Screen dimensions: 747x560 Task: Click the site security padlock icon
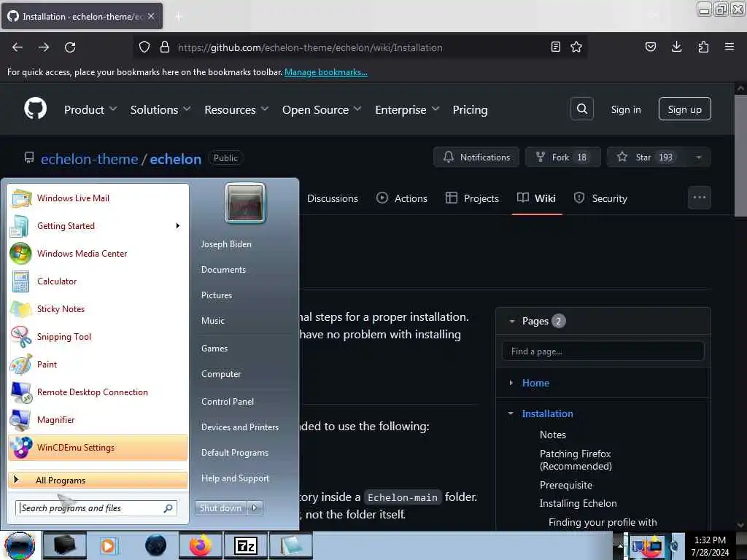click(x=164, y=47)
